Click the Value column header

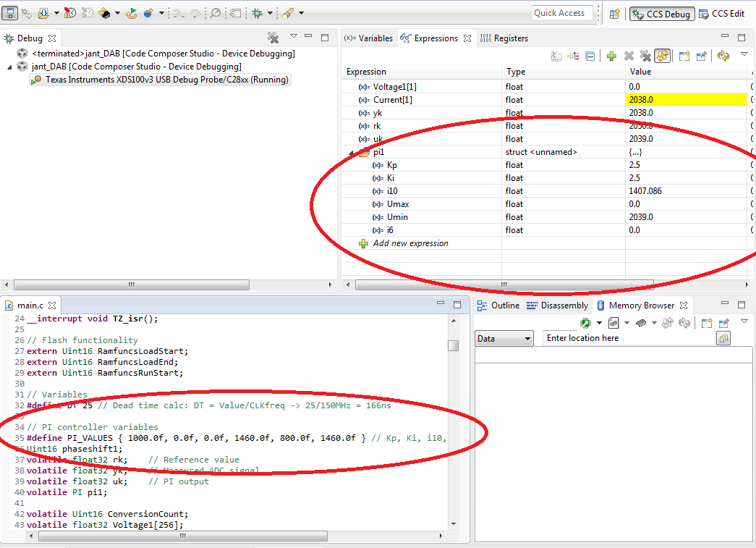pos(686,72)
